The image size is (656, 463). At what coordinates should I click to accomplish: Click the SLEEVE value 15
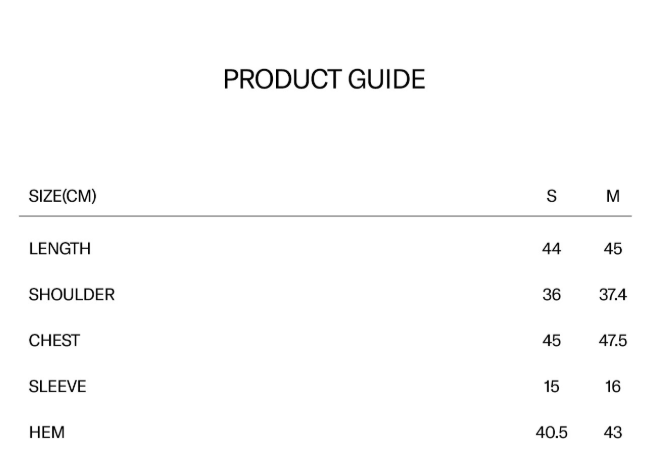551,387
